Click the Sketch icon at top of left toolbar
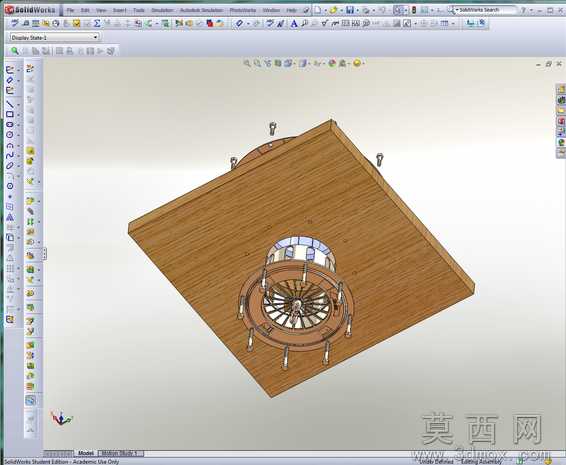The width and height of the screenshot is (566, 465). 10,69
